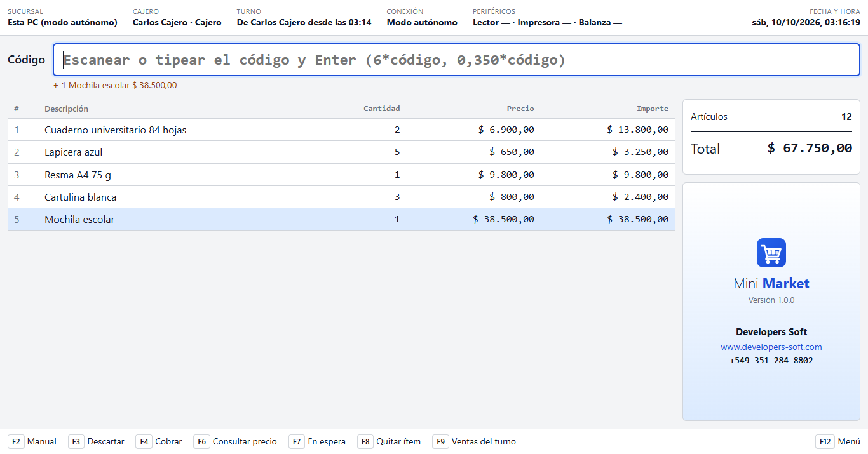Click the Descripción column header
The width and height of the screenshot is (868, 454).
[67, 109]
